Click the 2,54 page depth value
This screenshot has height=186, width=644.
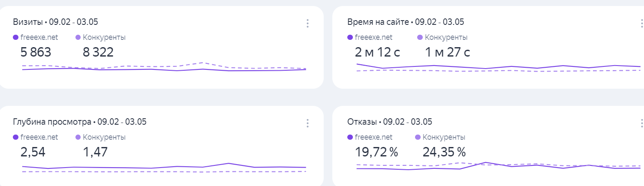tap(33, 152)
